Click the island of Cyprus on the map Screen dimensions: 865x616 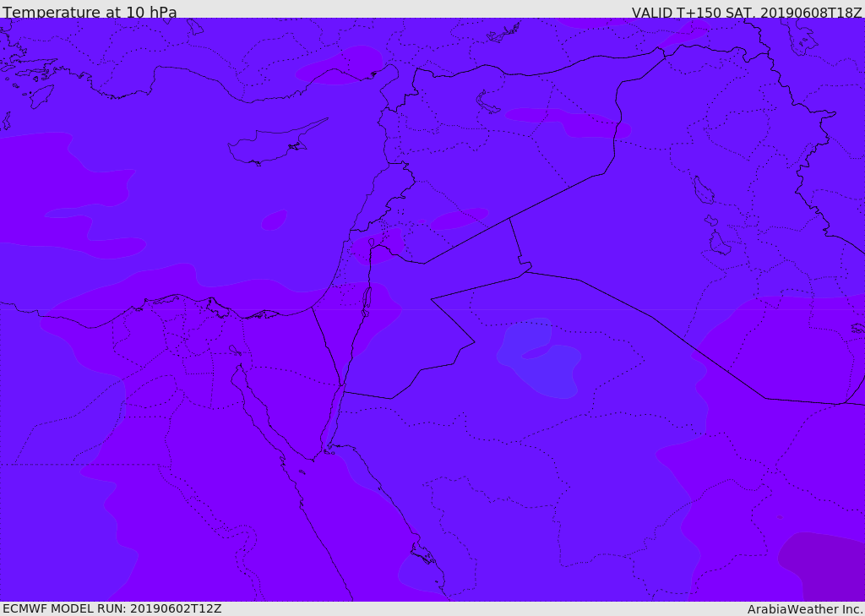[x=270, y=144]
